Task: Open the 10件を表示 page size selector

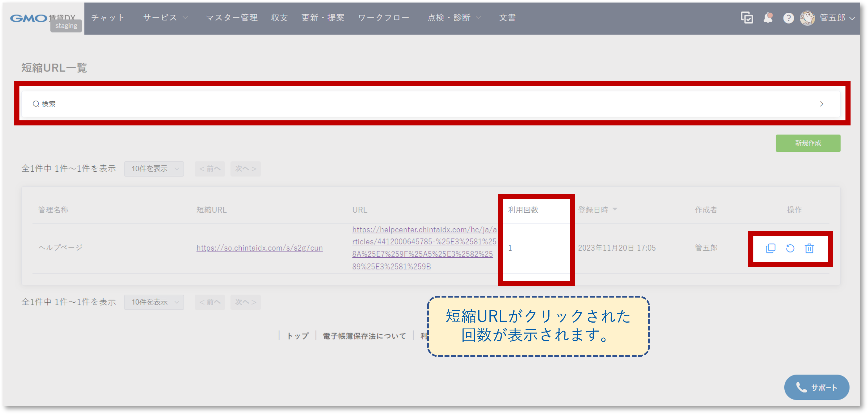Action: pyautogui.click(x=154, y=169)
